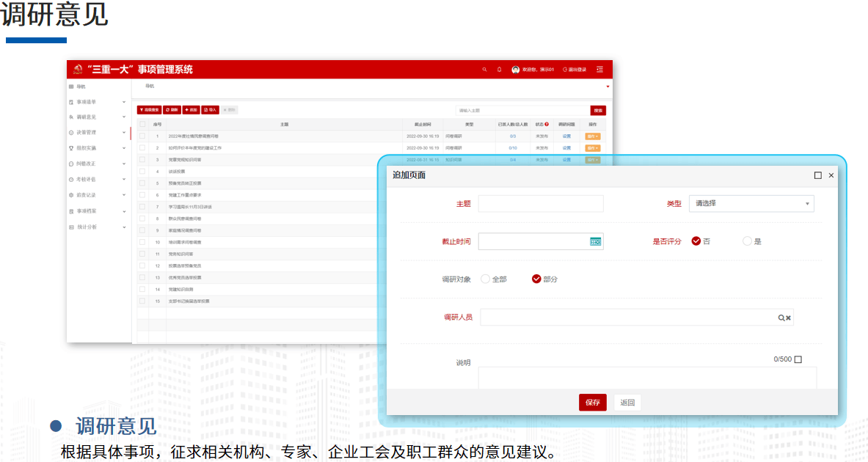Click the 决策管理 sidebar icon
868x462 pixels.
pos(71,133)
